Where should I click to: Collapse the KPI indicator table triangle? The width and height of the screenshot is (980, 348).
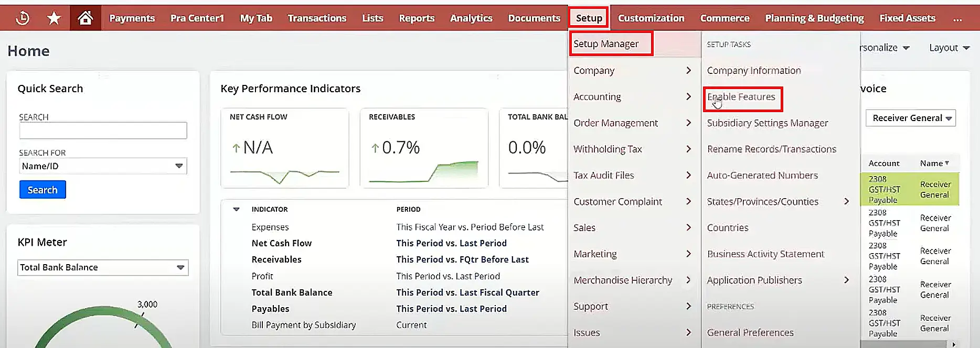(236, 209)
